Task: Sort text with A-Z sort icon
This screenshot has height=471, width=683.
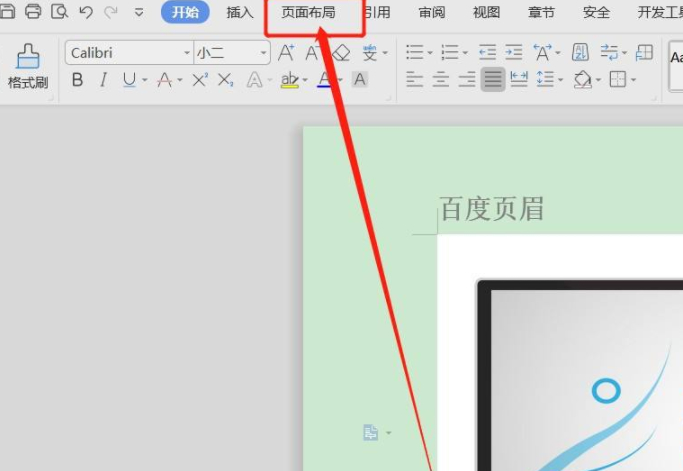Action: [581, 52]
